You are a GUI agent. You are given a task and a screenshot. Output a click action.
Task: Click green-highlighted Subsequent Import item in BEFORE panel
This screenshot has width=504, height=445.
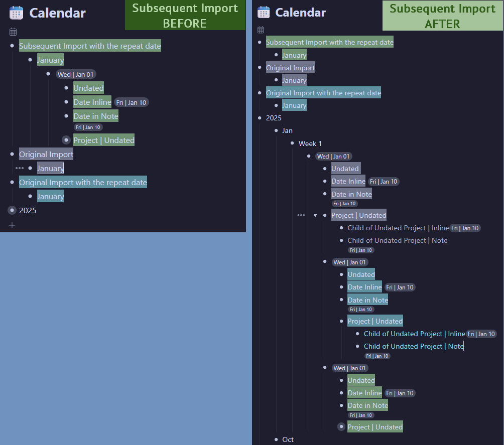90,46
